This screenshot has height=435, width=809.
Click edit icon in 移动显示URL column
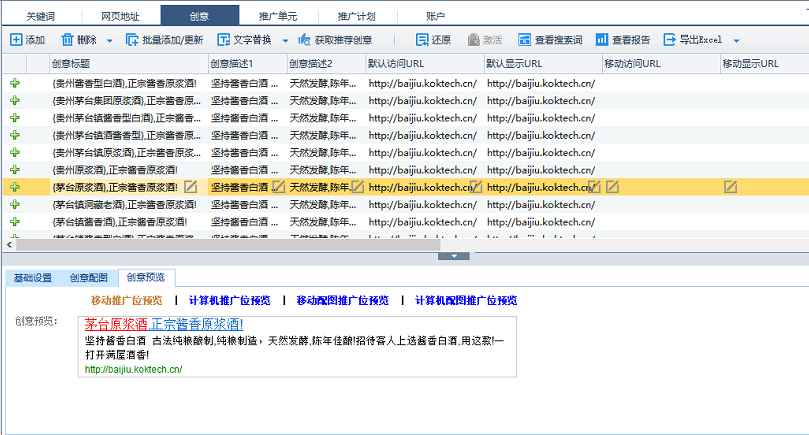731,186
